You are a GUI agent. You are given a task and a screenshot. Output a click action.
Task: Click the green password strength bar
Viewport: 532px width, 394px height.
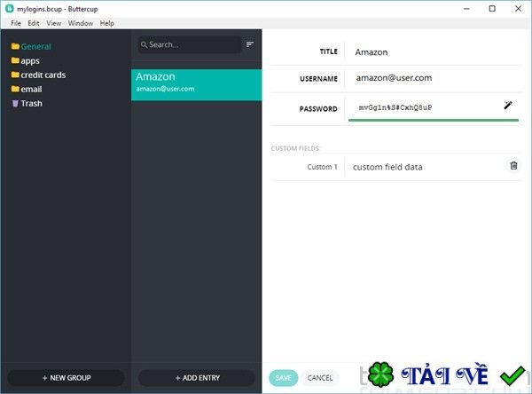coord(434,120)
